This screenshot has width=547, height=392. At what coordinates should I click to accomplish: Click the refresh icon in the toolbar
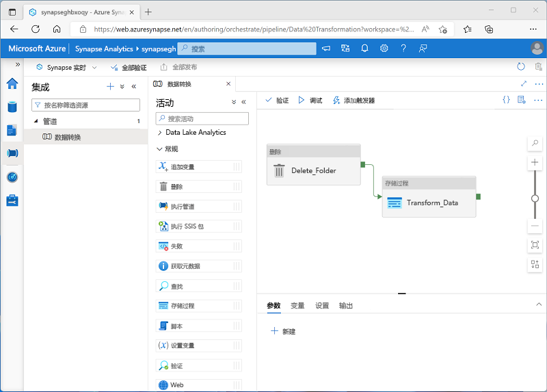point(521,67)
